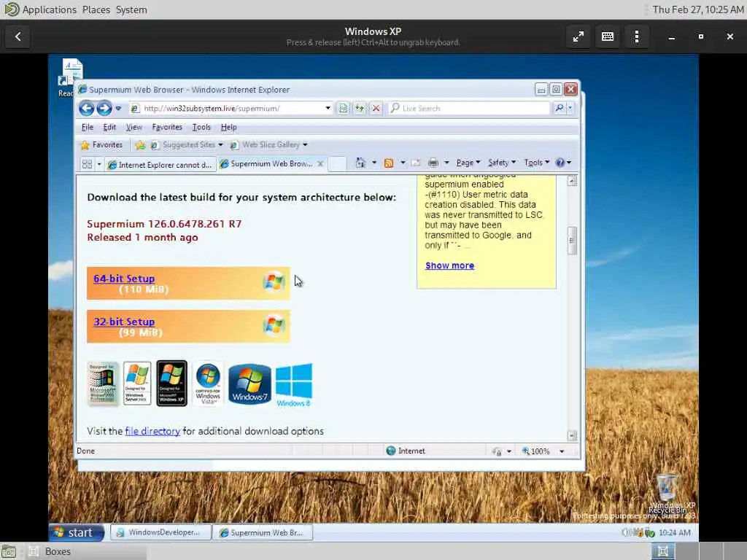Click the Live Search input box
747x560 pixels.
[469, 109]
